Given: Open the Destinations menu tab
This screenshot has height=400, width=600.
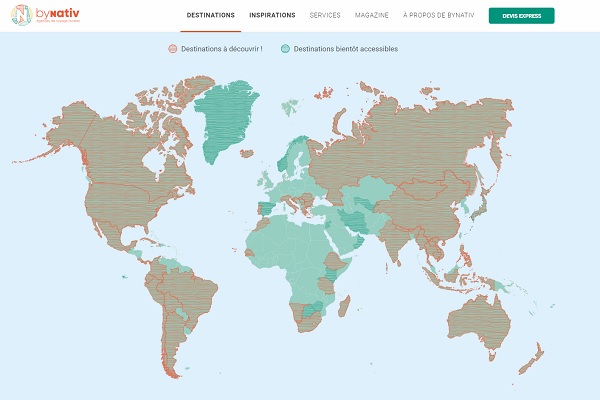Looking at the screenshot, I should [211, 16].
